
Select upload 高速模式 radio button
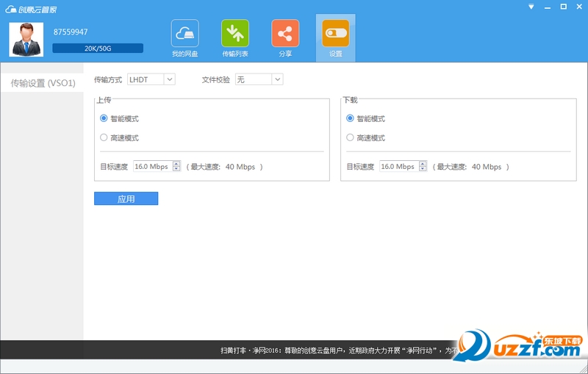pyautogui.click(x=104, y=137)
